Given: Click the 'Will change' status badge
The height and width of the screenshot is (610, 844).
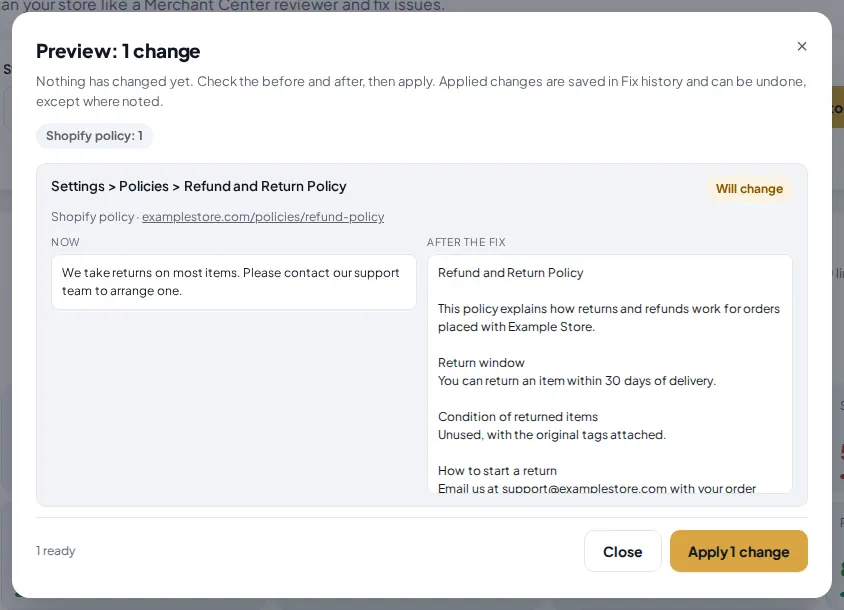Looking at the screenshot, I should pyautogui.click(x=749, y=189).
